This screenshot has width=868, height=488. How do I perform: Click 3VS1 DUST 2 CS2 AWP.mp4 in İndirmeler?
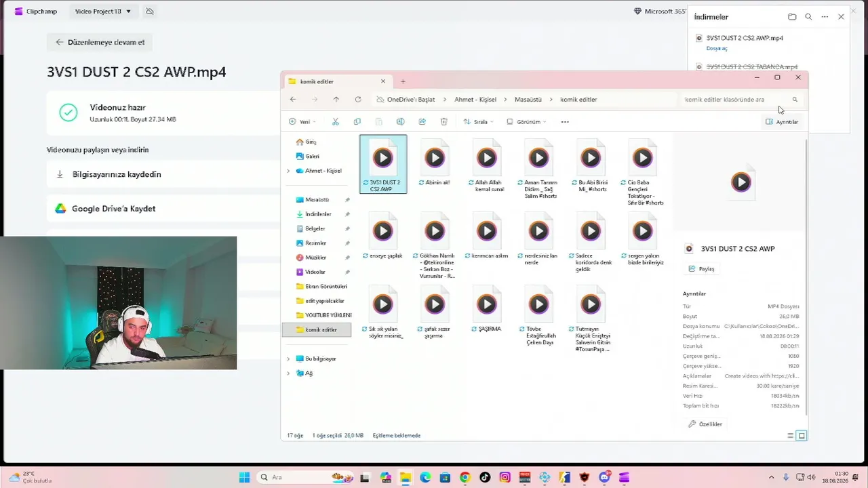tap(745, 38)
